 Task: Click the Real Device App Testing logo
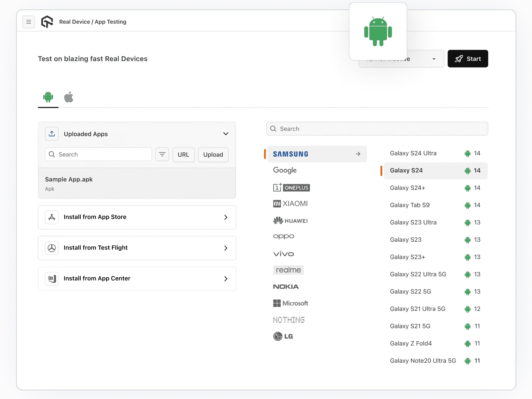point(47,22)
